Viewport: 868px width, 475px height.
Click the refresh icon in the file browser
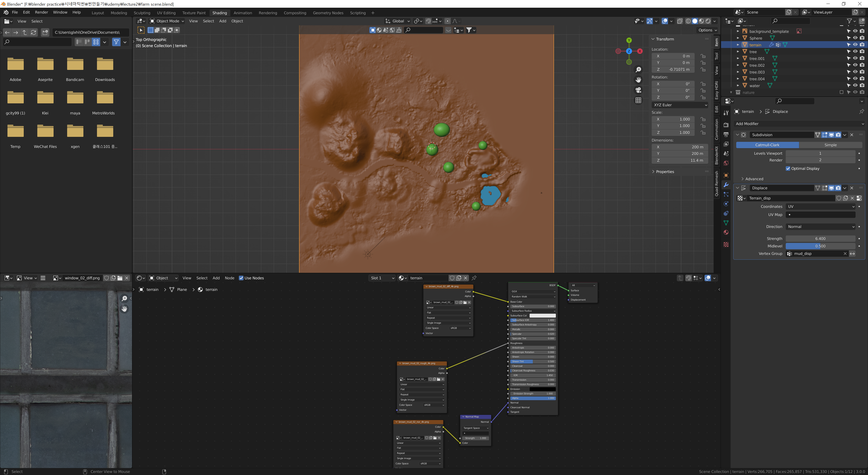[33, 32]
